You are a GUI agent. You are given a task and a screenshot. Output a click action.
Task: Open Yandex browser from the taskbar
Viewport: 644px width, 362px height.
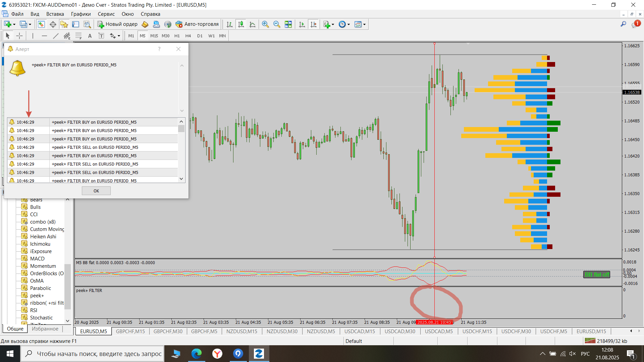[217, 354]
